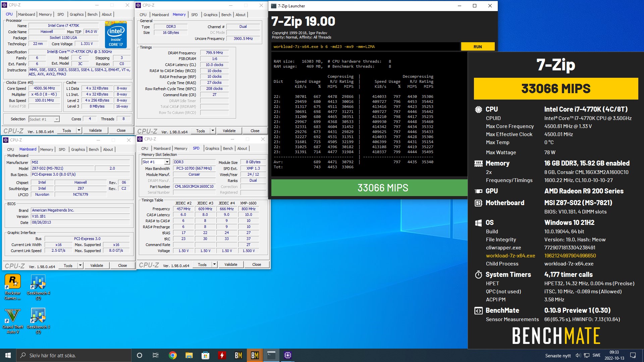
Task: Click the BenchMate logo at panel bottom
Action: coord(556,336)
